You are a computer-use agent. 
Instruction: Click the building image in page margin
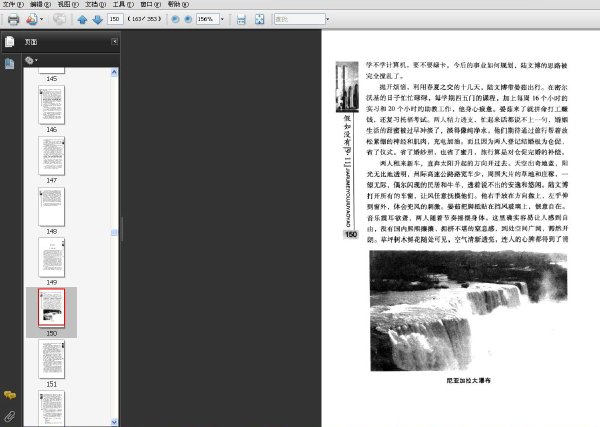click(x=347, y=87)
